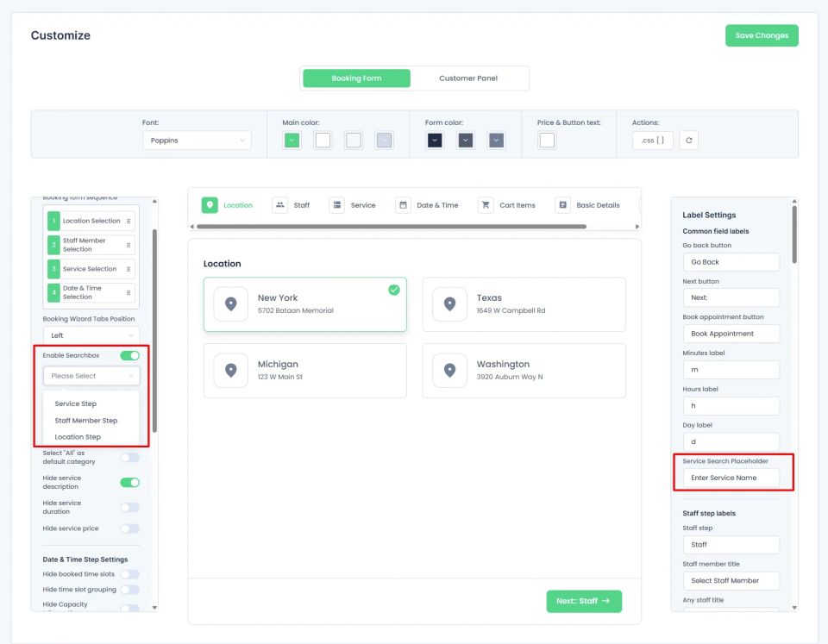
Task: Enable the Hide service price toggle
Action: pos(129,528)
